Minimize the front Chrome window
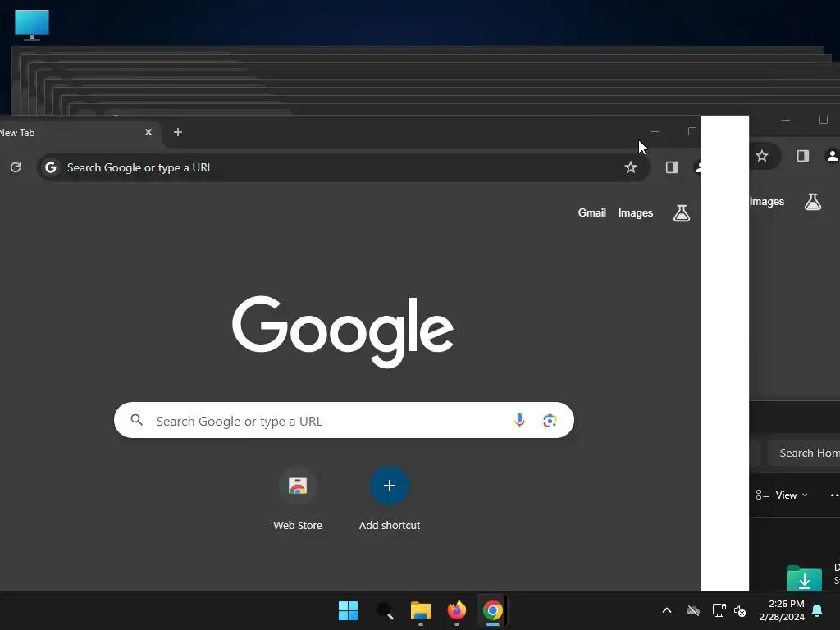Image resolution: width=840 pixels, height=630 pixels. click(x=654, y=132)
